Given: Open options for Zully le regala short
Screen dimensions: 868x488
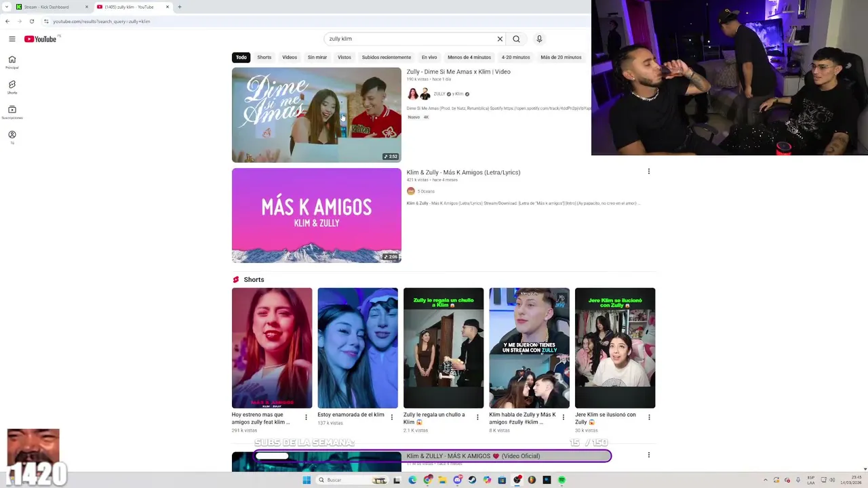Looking at the screenshot, I should (477, 418).
